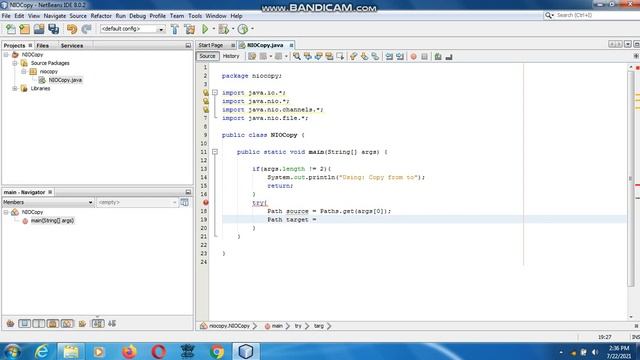Expand the Libraries tree node
Image resolution: width=640 pixels, height=360 pixels.
(x=15, y=89)
